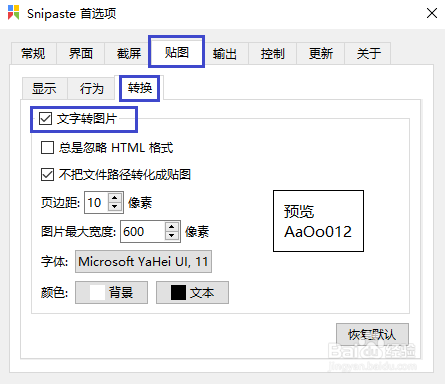Decrease 页边距 with the down arrow
The image size is (445, 384).
(x=115, y=207)
